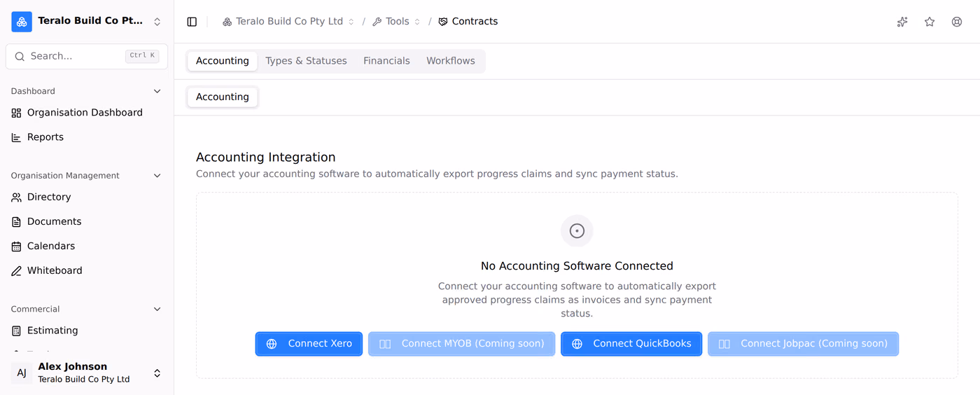Click the Calendars icon

(17, 247)
